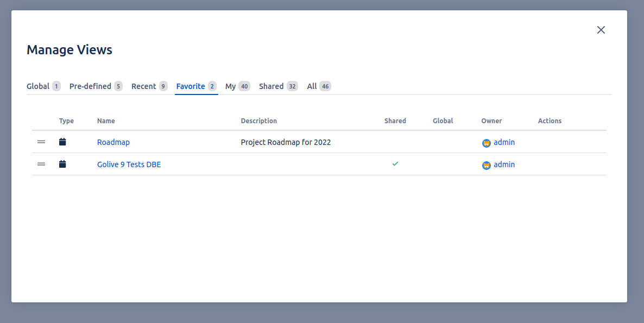Show the My views tab

[231, 86]
